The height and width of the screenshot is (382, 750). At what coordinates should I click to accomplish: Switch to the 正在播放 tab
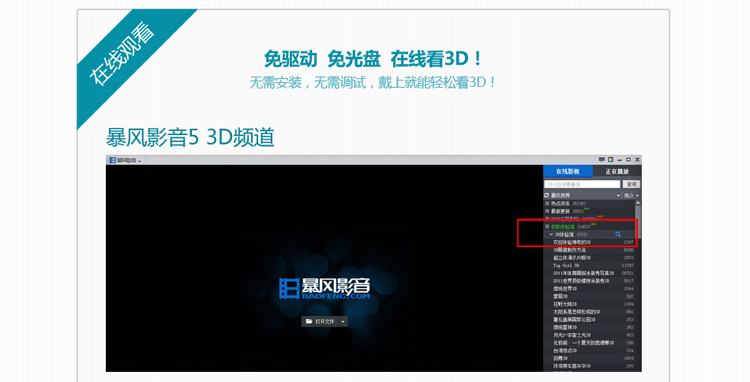(617, 171)
